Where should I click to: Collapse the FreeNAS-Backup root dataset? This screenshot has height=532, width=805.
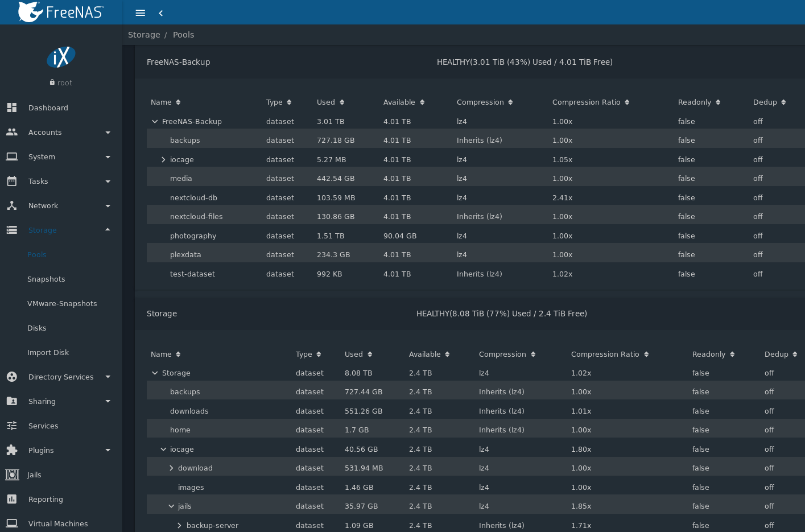[155, 121]
